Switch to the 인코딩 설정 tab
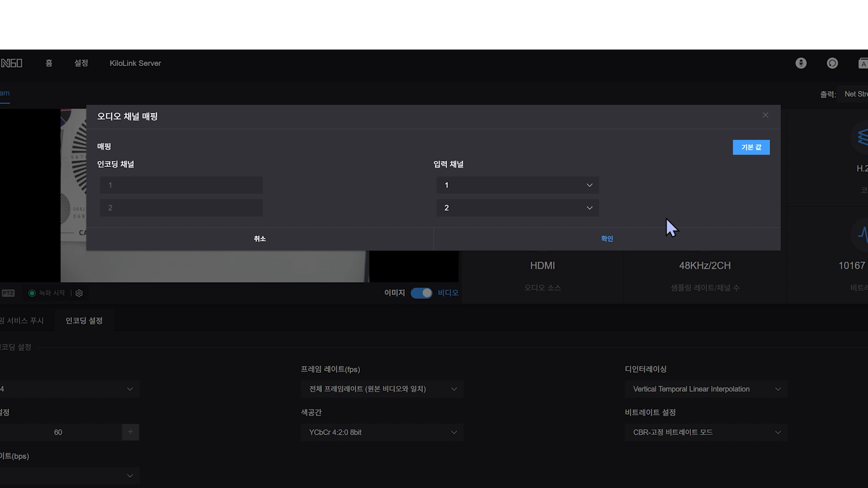The height and width of the screenshot is (488, 868). [84, 321]
